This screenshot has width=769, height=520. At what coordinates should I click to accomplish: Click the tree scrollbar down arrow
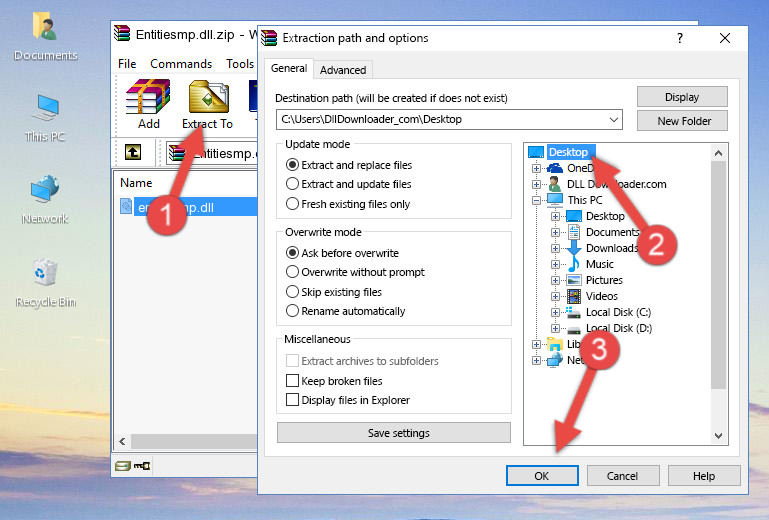[x=718, y=436]
